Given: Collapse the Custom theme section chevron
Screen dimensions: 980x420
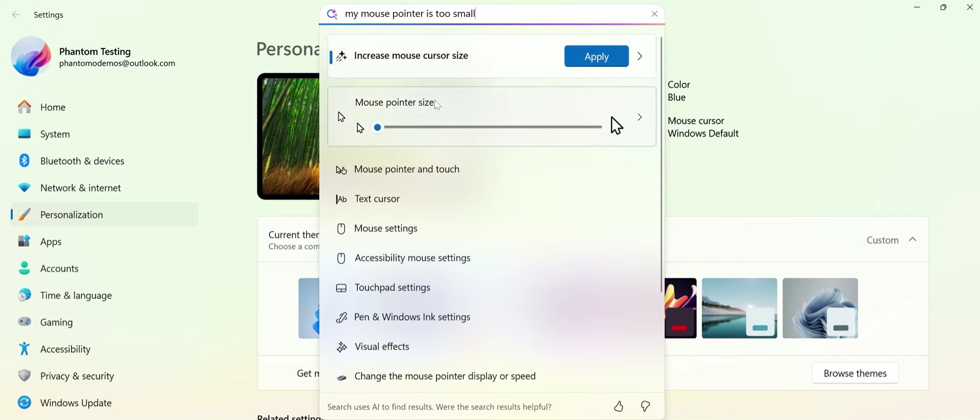Looking at the screenshot, I should [x=912, y=239].
